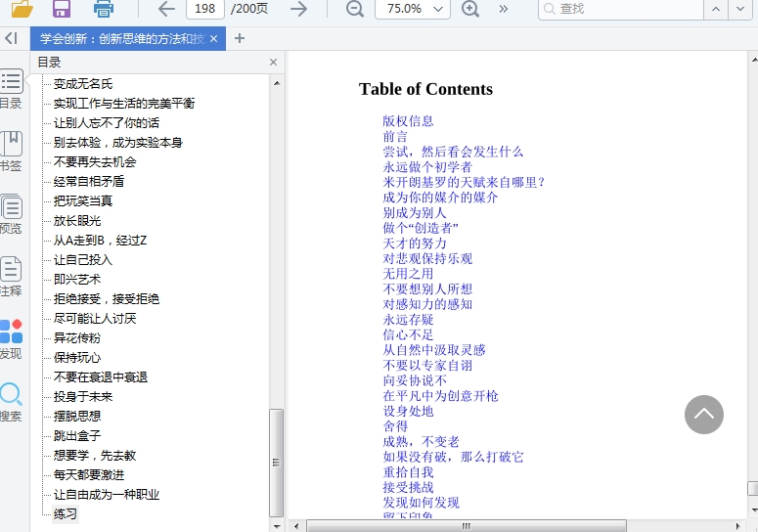Open the 在平凡中为创意开枪 contents link
Screen dimensions: 758x532
440,396
